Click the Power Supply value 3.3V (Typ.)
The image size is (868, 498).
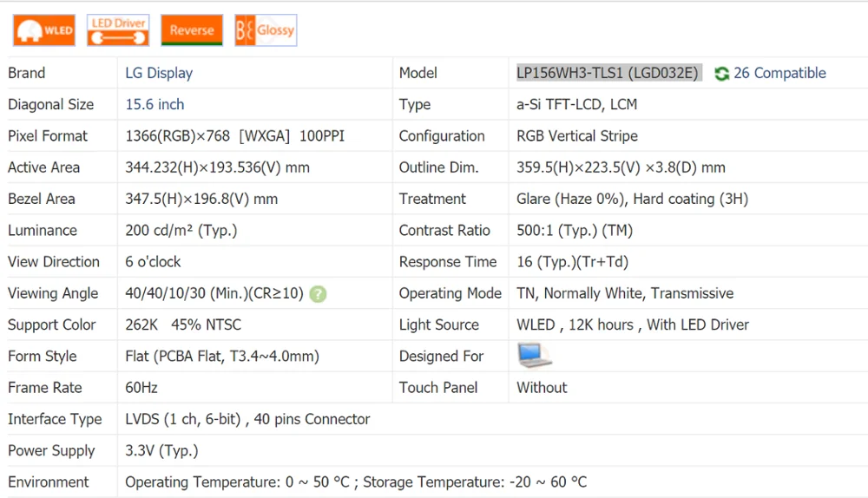pyautogui.click(x=161, y=451)
